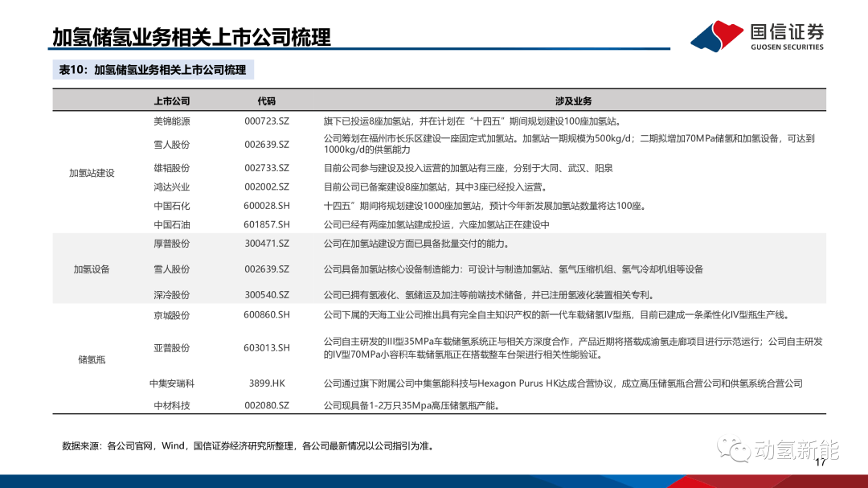Click the description starting 公司自主研发的III型35MPa

coord(574,348)
